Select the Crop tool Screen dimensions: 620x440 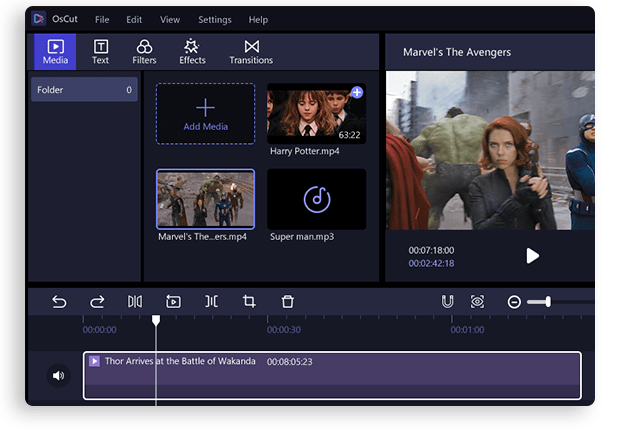coord(249,301)
